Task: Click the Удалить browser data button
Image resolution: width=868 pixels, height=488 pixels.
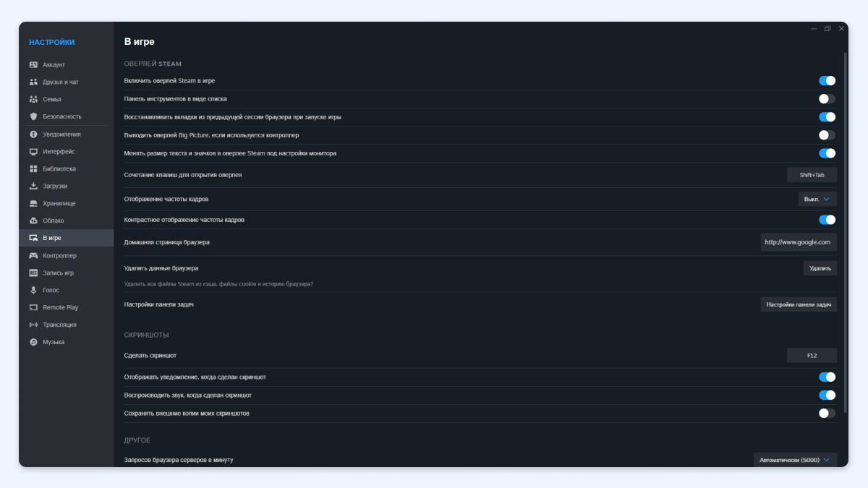Action: click(x=820, y=268)
